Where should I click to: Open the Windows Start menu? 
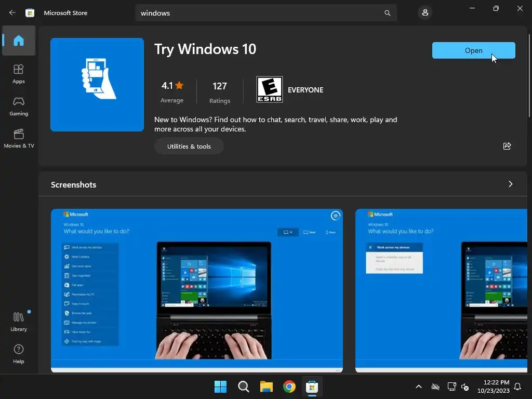(x=220, y=387)
